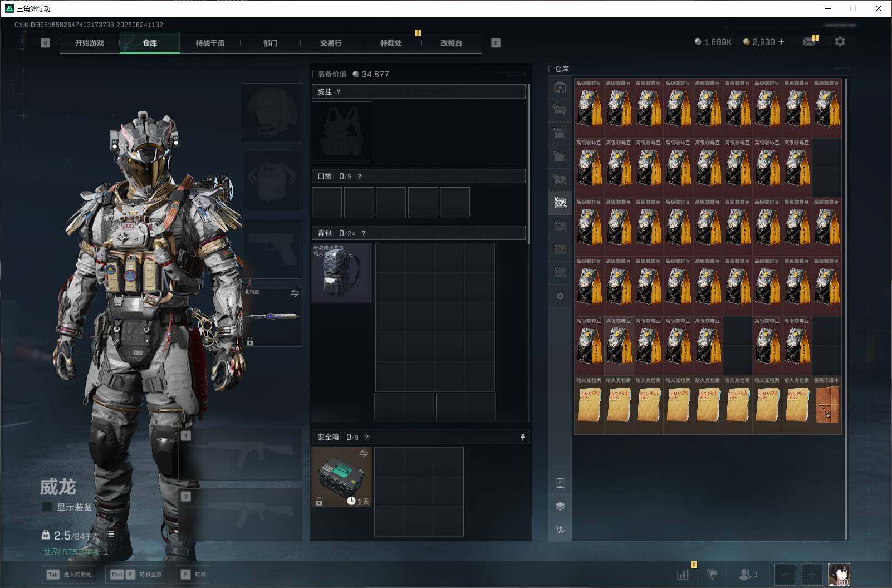This screenshot has width=892, height=588.
Task: Select the main warehouse icon in the storage sidebar
Action: click(x=560, y=87)
